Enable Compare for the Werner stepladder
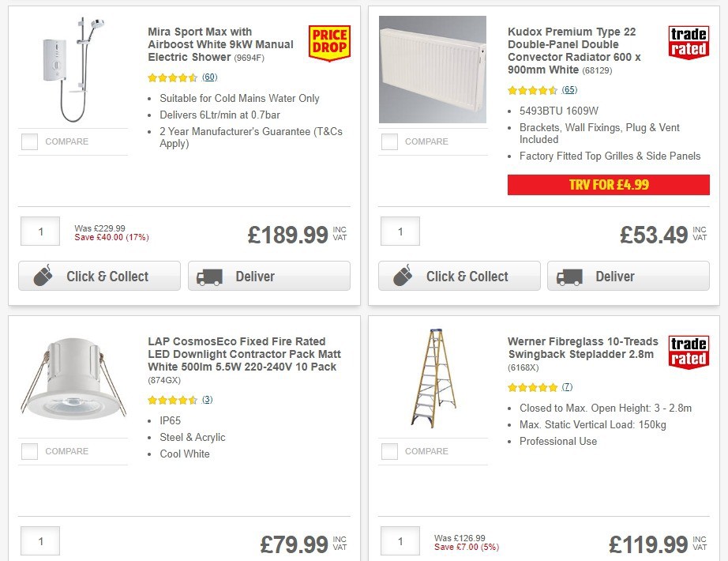728x561 pixels. pyautogui.click(x=389, y=451)
